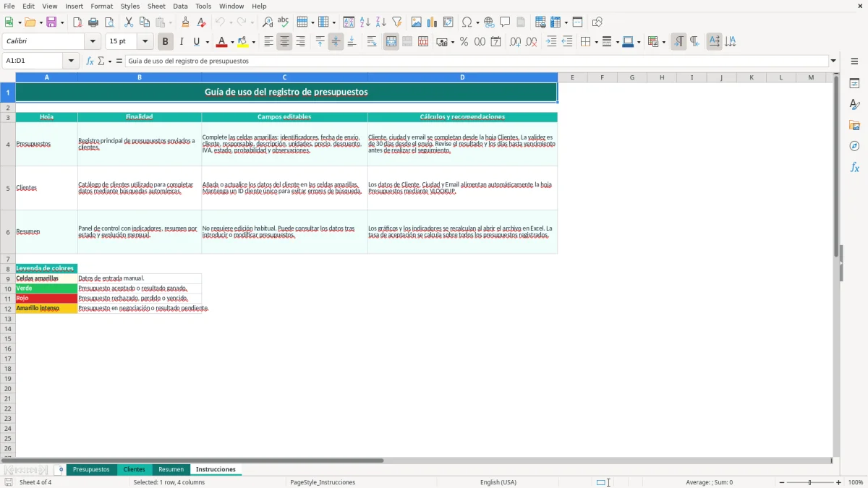868x488 pixels.
Task: Activate Clone Formatting paintbrush
Action: [186, 22]
